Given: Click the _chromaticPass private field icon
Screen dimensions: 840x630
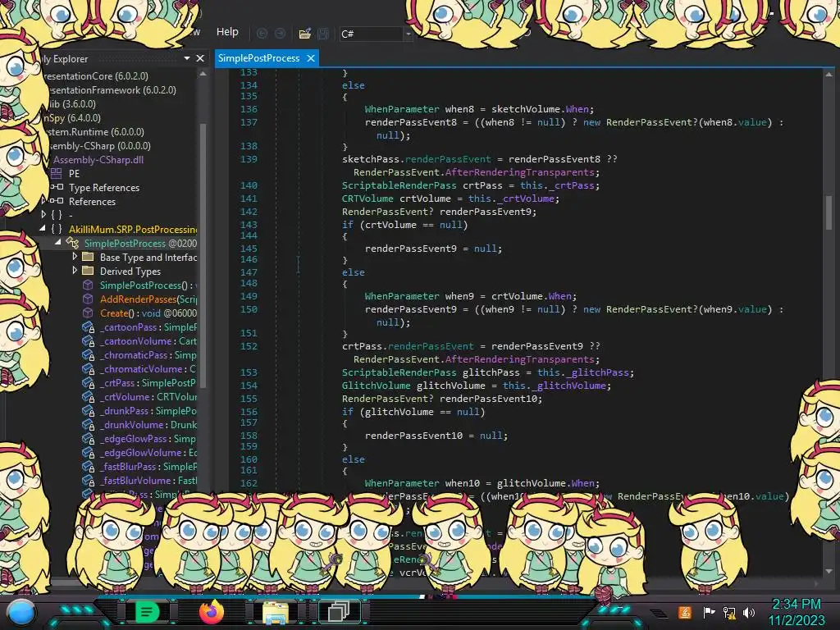Looking at the screenshot, I should coord(89,355).
